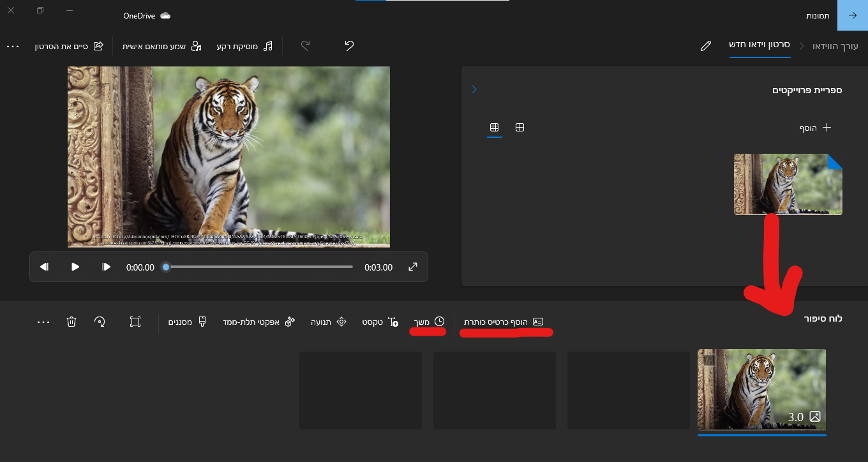
Task: Select the tiger thumbnail in project library
Action: (x=788, y=184)
